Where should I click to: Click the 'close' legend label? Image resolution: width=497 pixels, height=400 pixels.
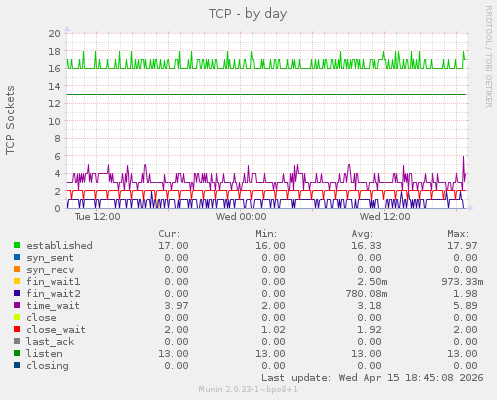tap(41, 318)
